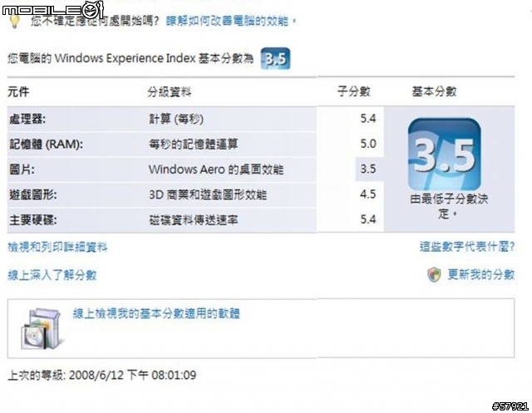The image size is (532, 413).
Task: Click the highlighted graphics subscore 3.5
Action: pos(368,169)
